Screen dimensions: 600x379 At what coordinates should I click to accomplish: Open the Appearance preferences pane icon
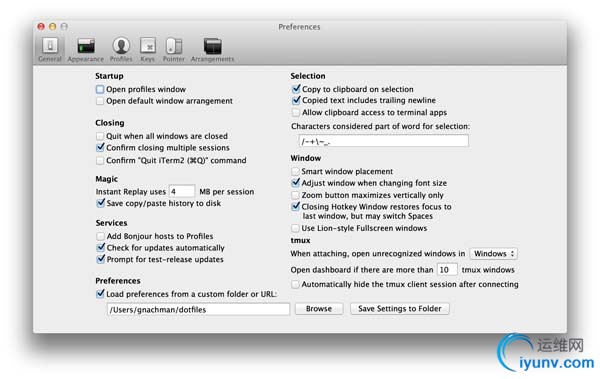coord(86,49)
